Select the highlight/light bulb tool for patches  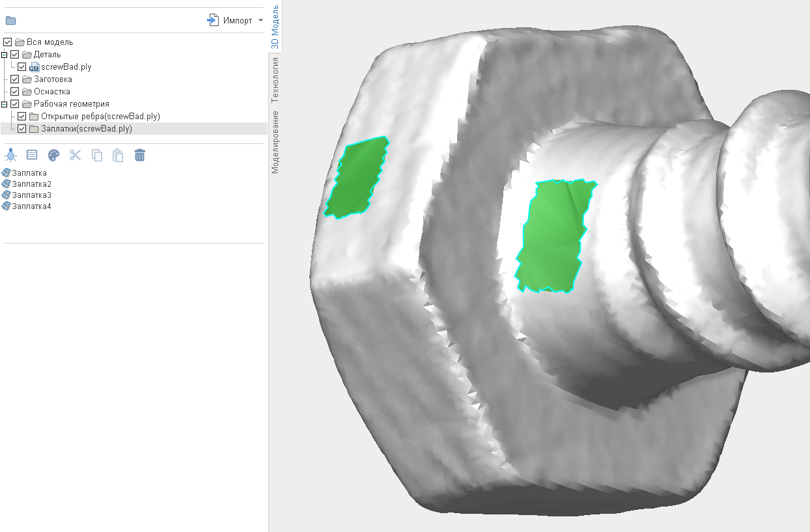click(10, 155)
